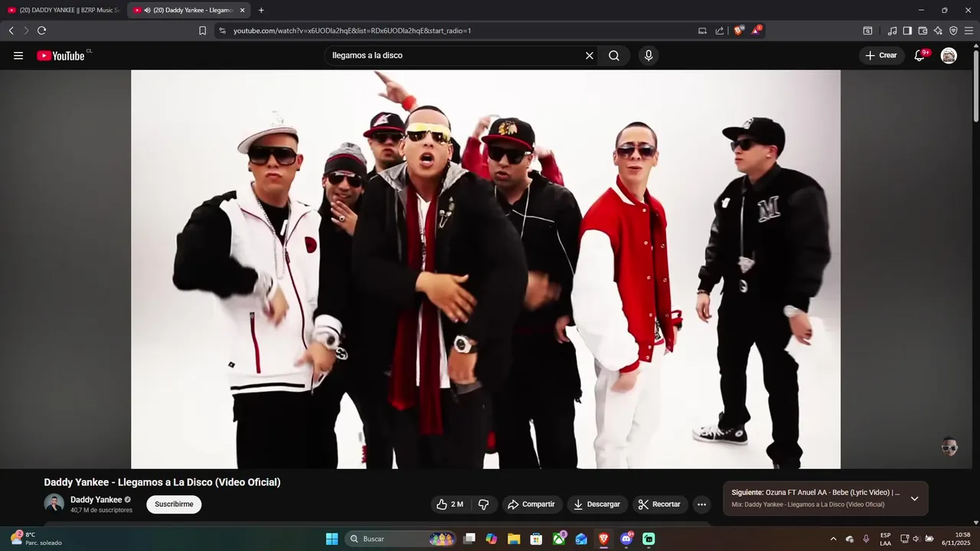Open Outlook from the taskbar
The height and width of the screenshot is (551, 980).
point(581,539)
